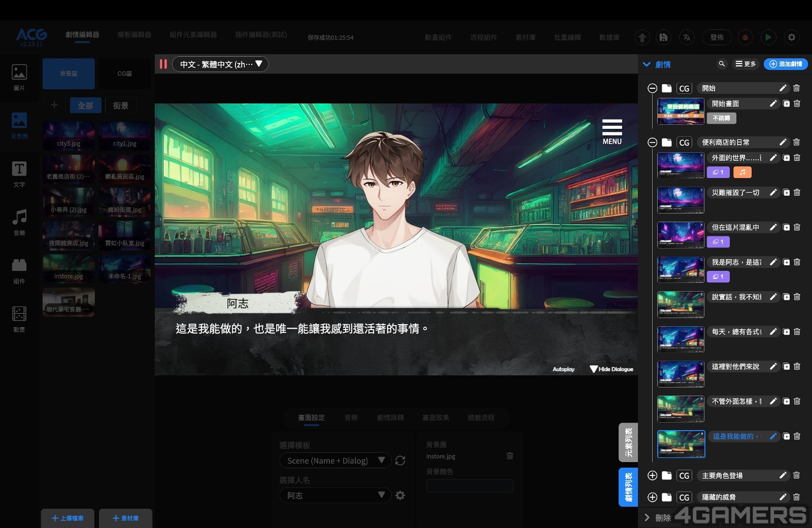Switch to the 模板編輯器 tab

(x=134, y=34)
